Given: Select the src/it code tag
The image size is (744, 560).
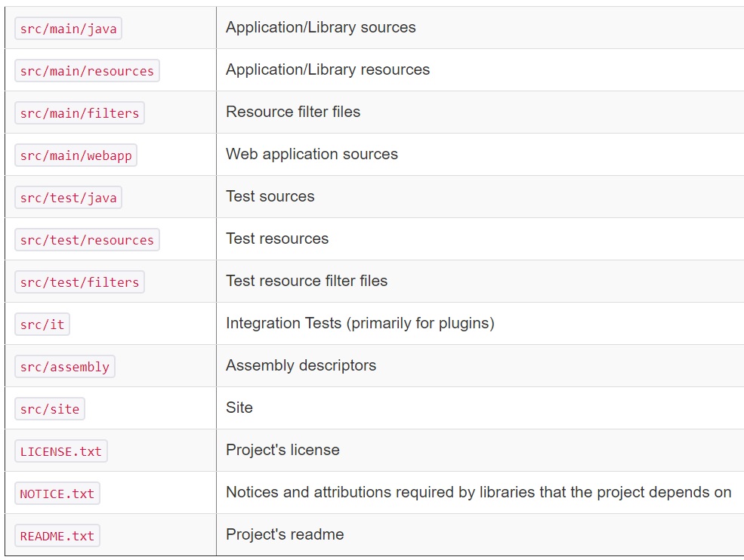Looking at the screenshot, I should [42, 325].
